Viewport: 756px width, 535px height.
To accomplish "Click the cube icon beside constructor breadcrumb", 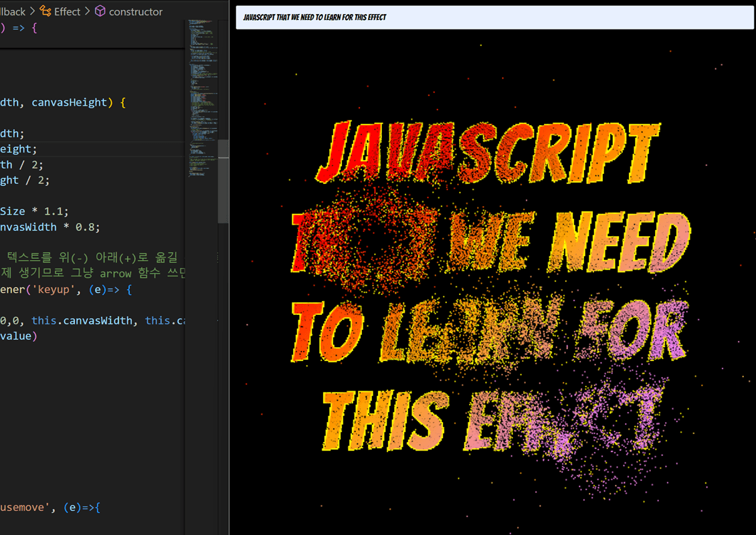I will pyautogui.click(x=100, y=11).
